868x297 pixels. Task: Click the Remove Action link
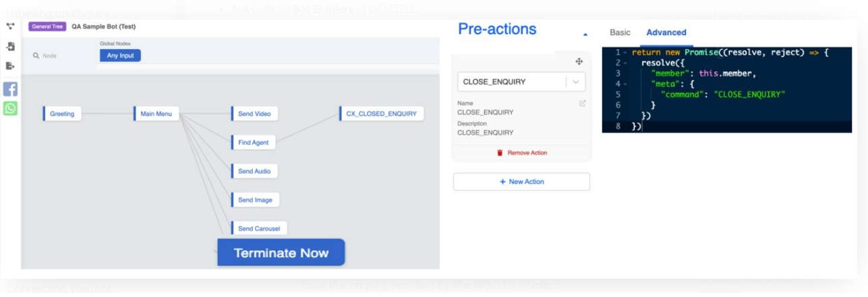coord(521,153)
